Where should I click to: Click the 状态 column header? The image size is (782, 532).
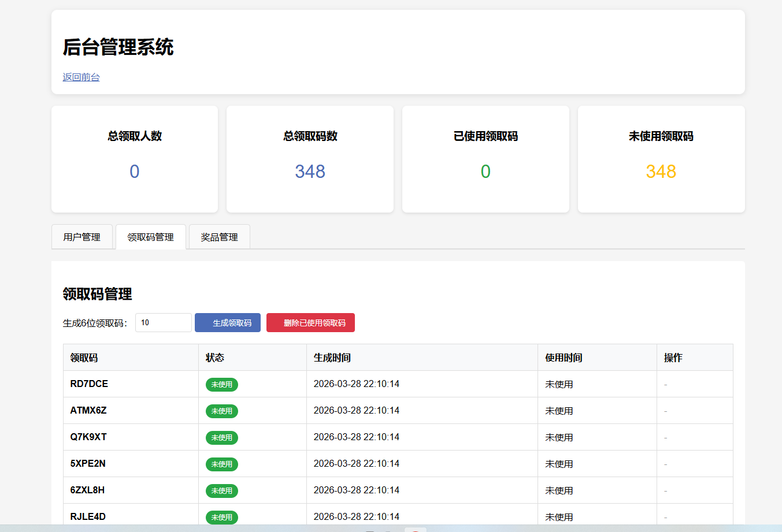(215, 358)
